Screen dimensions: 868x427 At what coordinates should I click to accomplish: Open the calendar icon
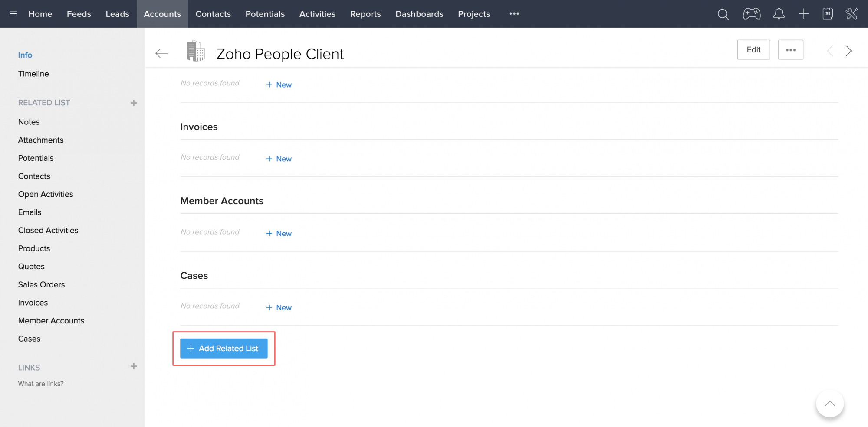coord(828,14)
